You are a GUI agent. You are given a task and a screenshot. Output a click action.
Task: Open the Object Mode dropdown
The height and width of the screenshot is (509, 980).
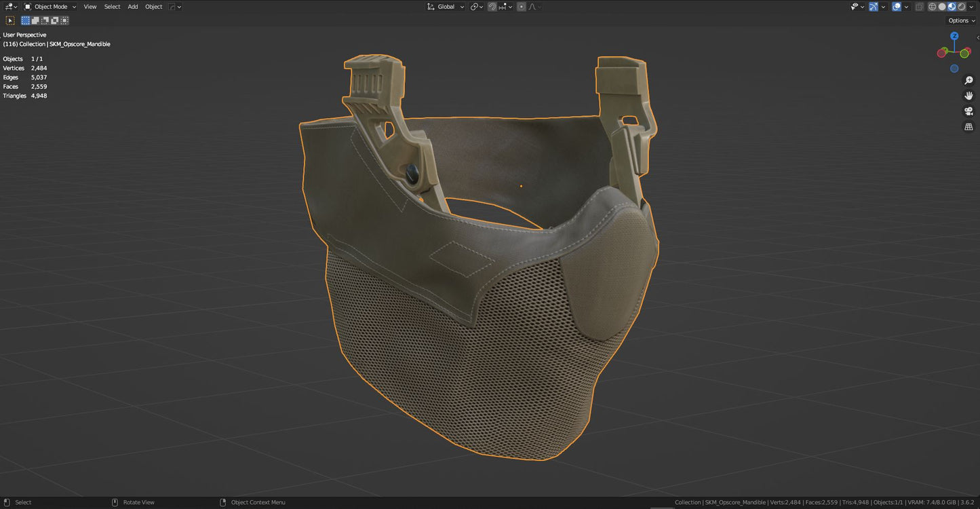click(x=50, y=6)
